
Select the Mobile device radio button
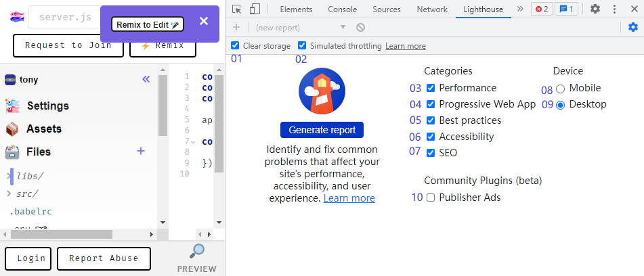(560, 89)
